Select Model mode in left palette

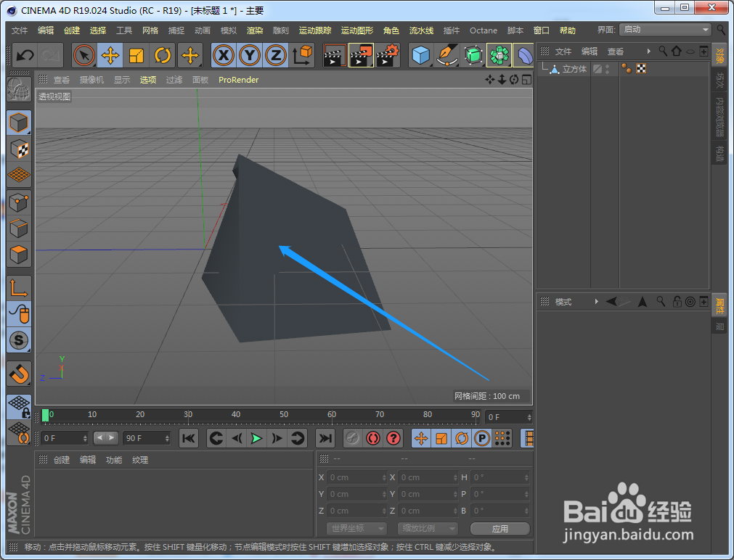(19, 123)
